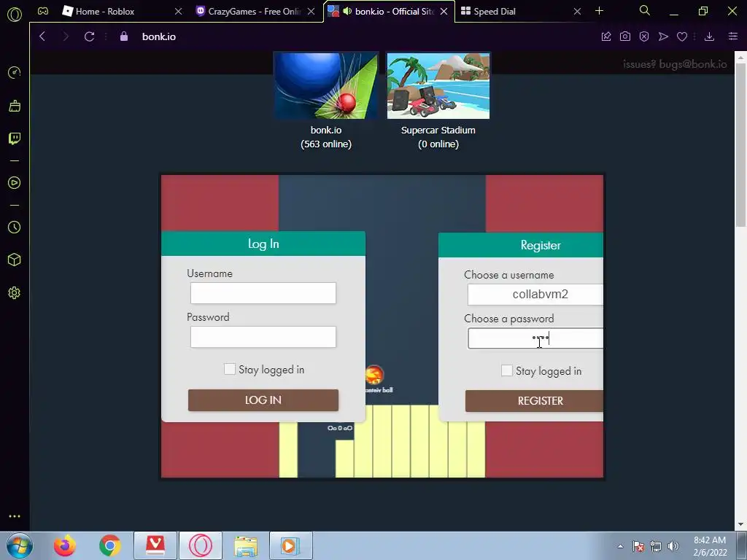This screenshot has width=747, height=560.
Task: Open History clock icon in sidebar
Action: click(15, 227)
